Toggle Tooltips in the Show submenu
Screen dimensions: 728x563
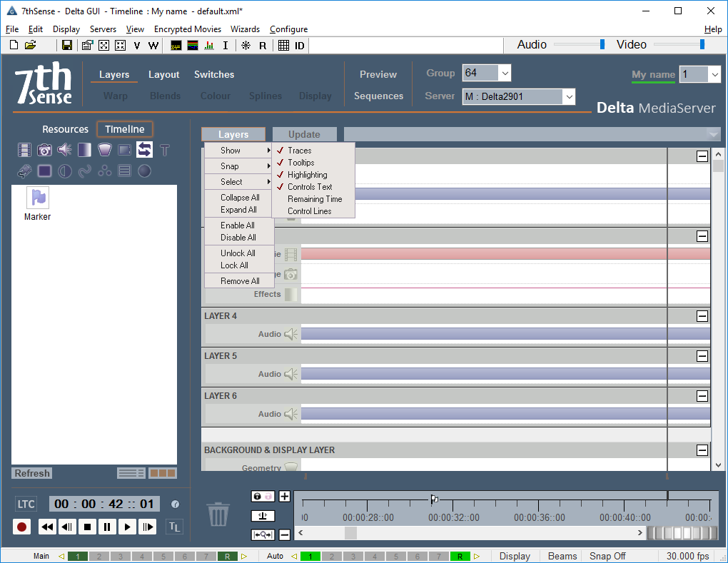[x=314, y=163]
